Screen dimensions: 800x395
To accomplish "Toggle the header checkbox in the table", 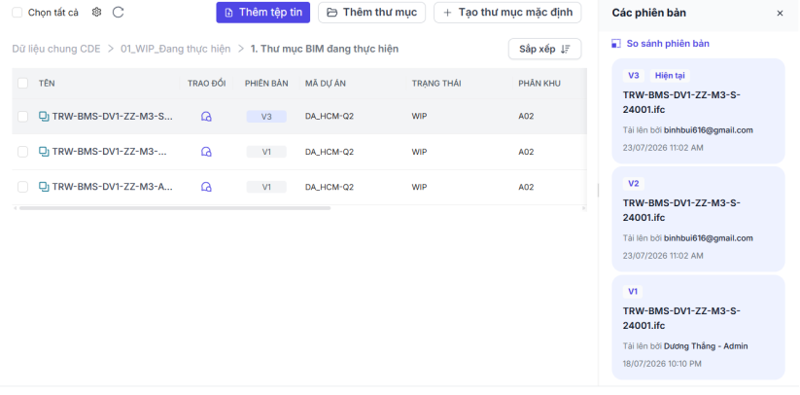I will [22, 83].
